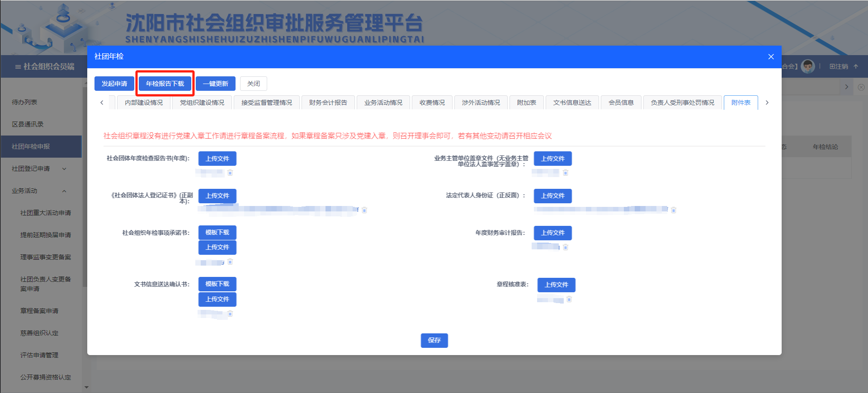Click 注销 to log out
Image resolution: width=868 pixels, height=393 pixels.
coord(839,66)
